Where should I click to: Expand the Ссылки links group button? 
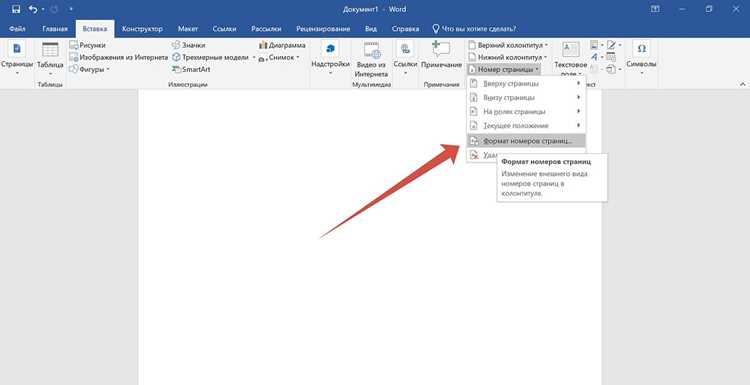(405, 58)
